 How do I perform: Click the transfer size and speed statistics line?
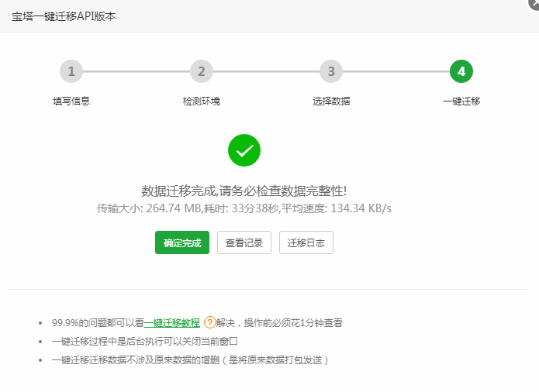[x=244, y=208]
